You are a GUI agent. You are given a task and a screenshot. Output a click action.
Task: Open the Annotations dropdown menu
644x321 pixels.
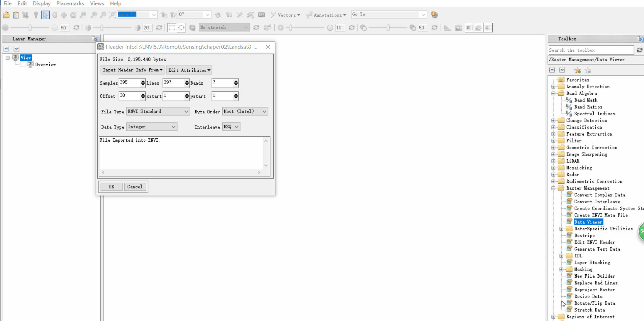[326, 15]
